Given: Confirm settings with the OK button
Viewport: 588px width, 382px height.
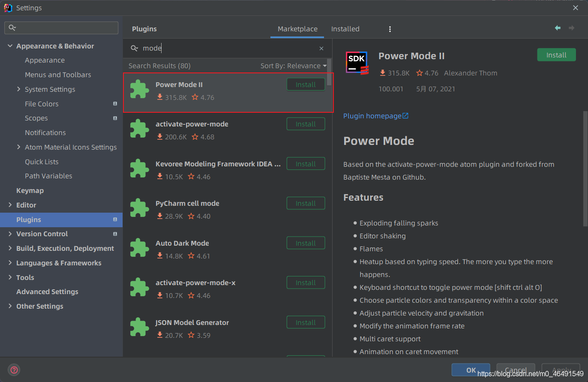Looking at the screenshot, I should 471,370.
